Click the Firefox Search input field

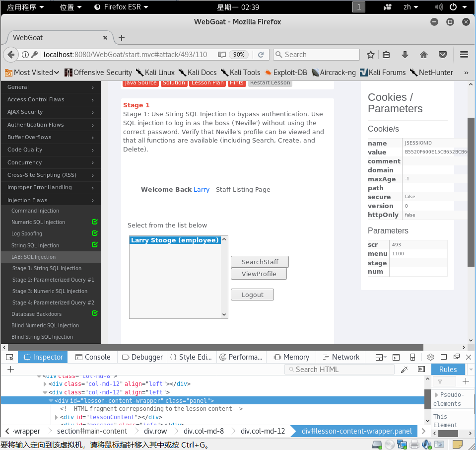316,55
